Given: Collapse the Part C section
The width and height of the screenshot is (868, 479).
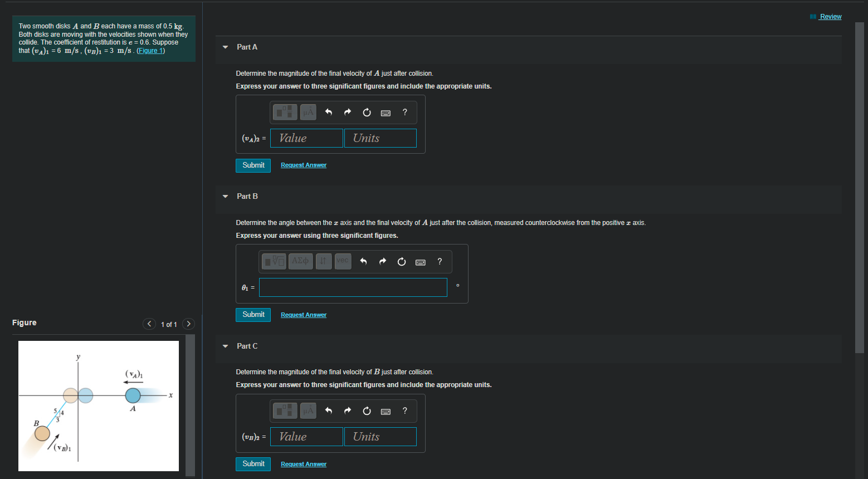Looking at the screenshot, I should [x=225, y=346].
